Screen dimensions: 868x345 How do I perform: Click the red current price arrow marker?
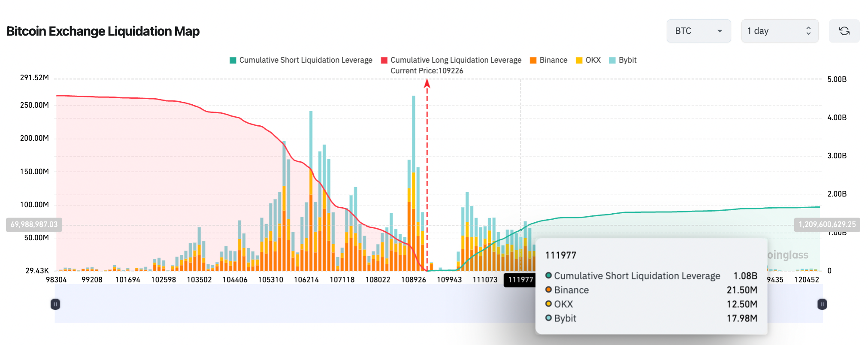coord(427,84)
